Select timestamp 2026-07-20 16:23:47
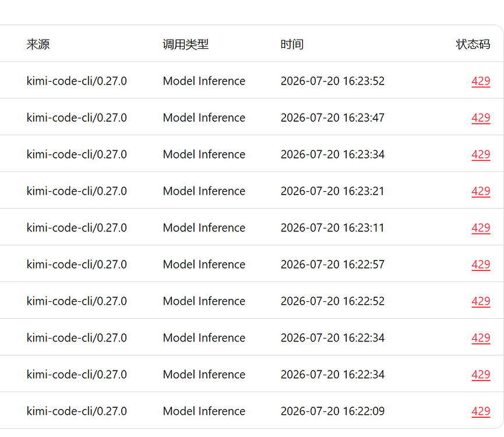 (x=332, y=118)
